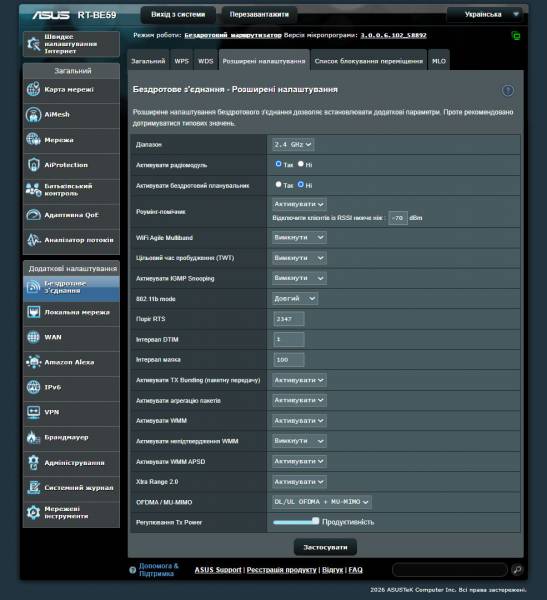Select Ні for wireless scheduler
Image resolution: width=547 pixels, height=600 pixels.
(301, 184)
